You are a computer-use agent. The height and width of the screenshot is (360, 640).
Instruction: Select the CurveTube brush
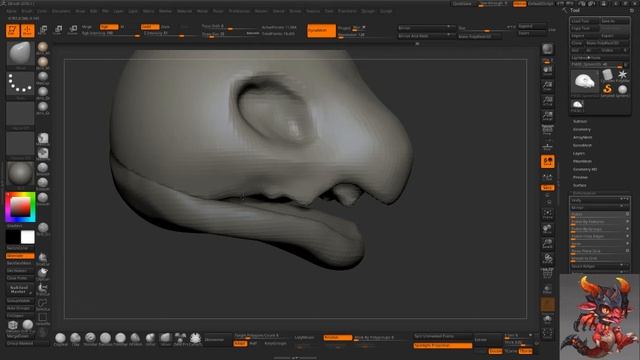point(195,339)
